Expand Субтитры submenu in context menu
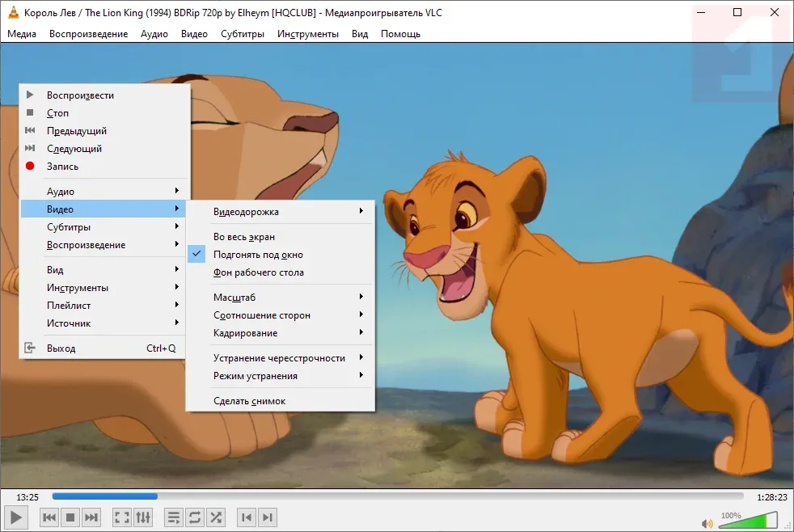Viewport: 794px width, 532px height. (104, 226)
